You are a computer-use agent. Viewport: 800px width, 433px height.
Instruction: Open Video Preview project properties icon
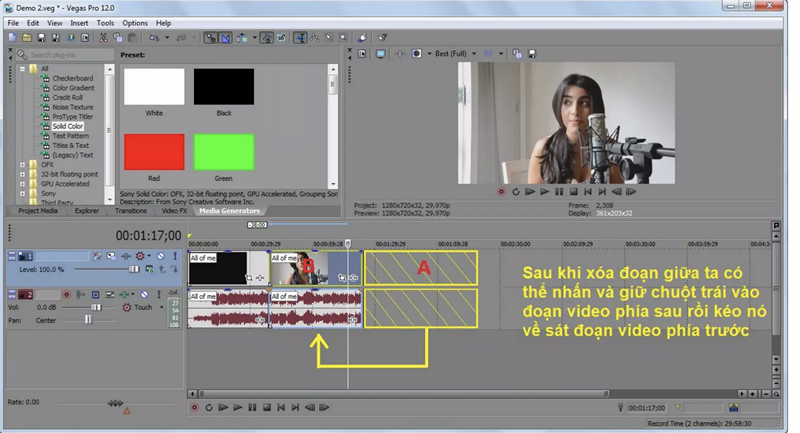pyautogui.click(x=362, y=54)
